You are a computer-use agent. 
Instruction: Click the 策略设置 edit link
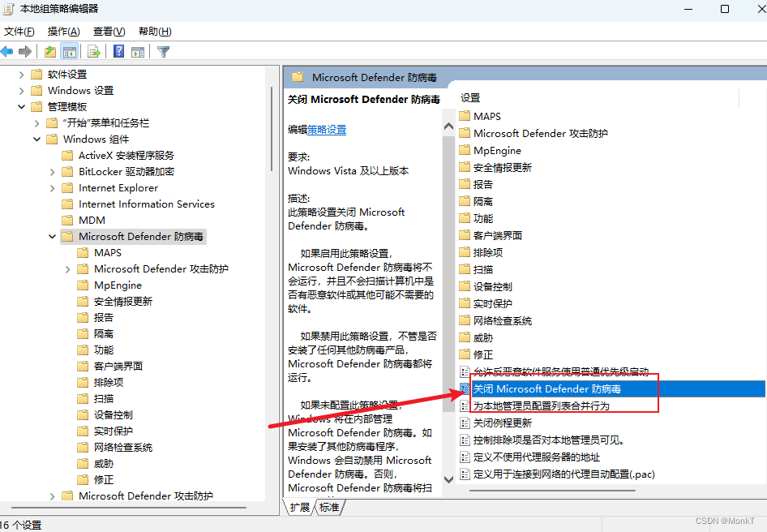(327, 130)
